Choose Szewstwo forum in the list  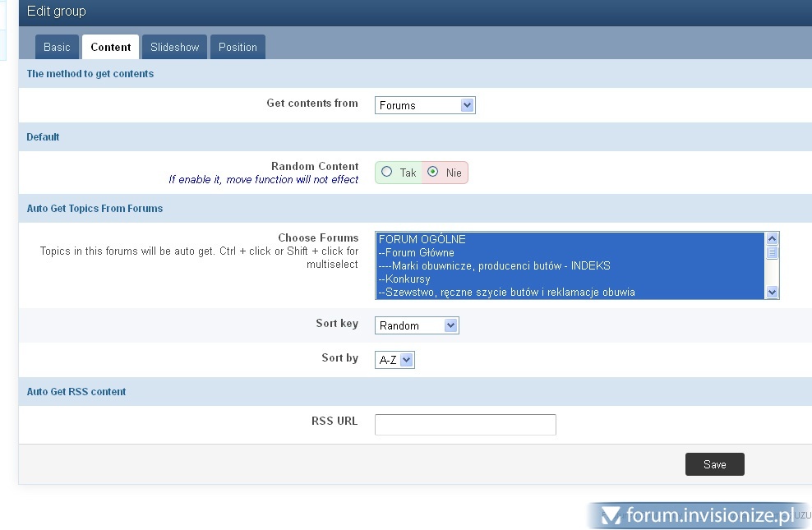[x=505, y=292]
